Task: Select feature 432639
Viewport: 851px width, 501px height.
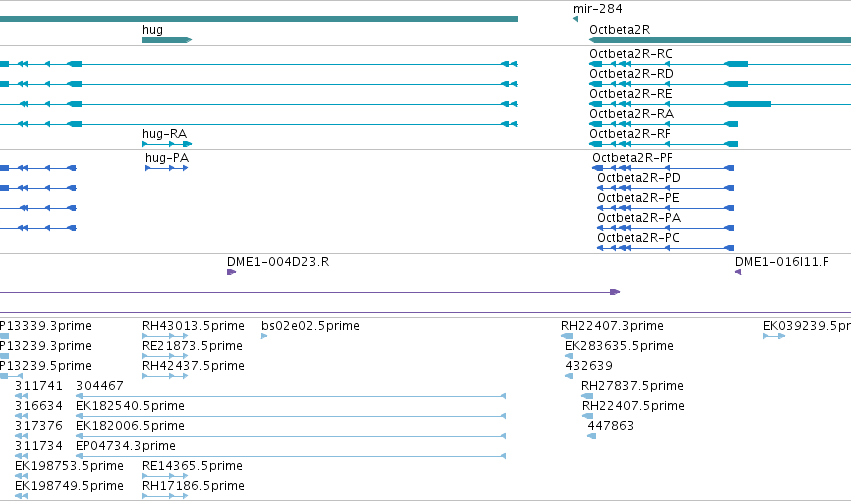Action: pos(589,366)
